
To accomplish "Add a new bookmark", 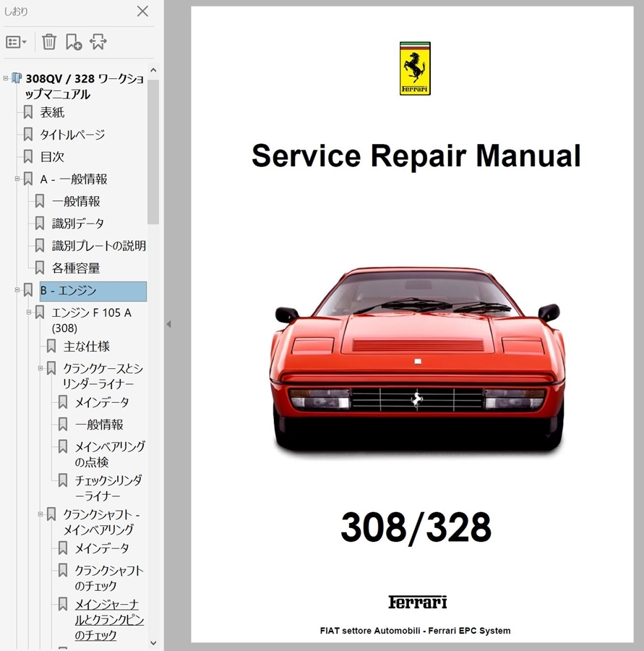I will [74, 42].
